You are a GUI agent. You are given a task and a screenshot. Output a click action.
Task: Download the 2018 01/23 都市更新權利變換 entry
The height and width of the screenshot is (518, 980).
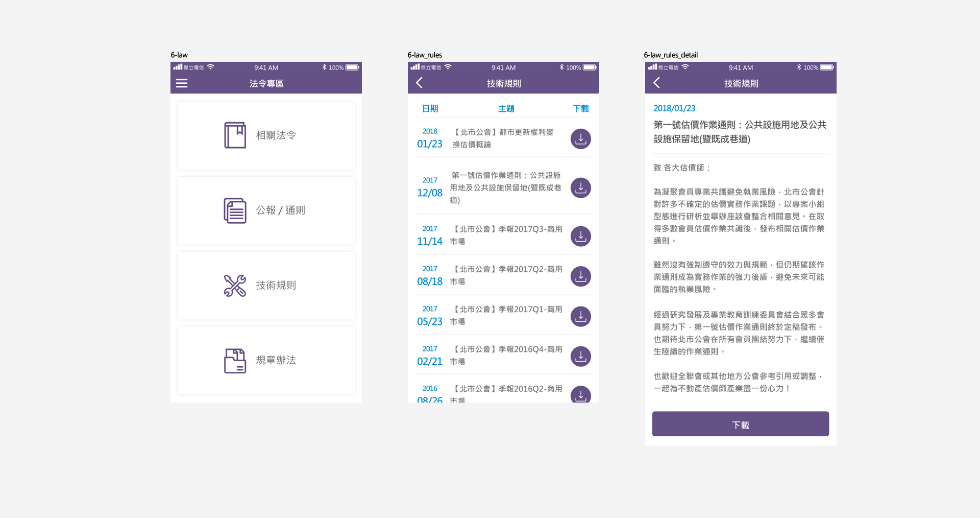(580, 139)
